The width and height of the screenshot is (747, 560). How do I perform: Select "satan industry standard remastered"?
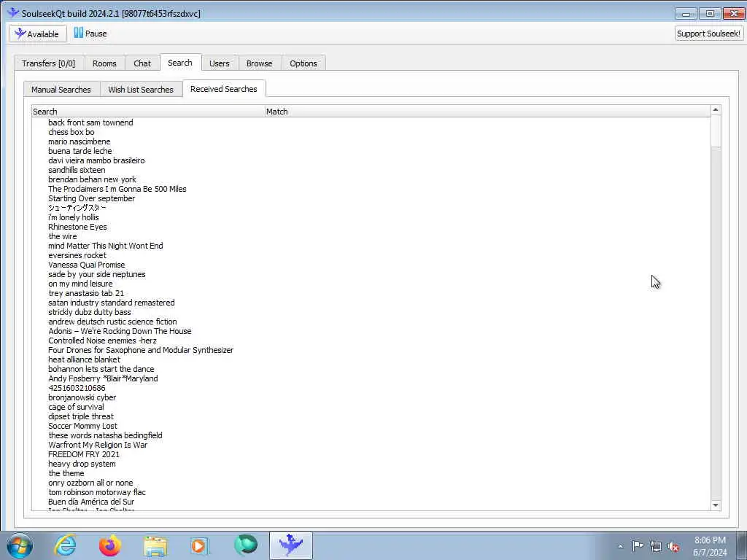point(112,303)
